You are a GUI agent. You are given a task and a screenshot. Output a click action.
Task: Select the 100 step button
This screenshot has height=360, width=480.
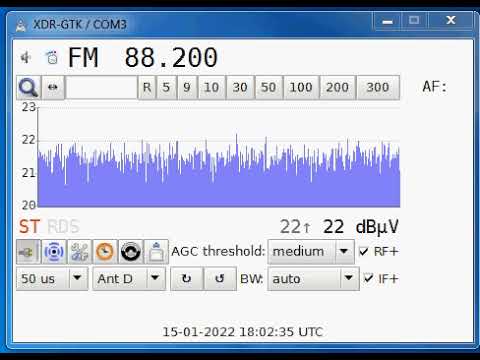[301, 87]
